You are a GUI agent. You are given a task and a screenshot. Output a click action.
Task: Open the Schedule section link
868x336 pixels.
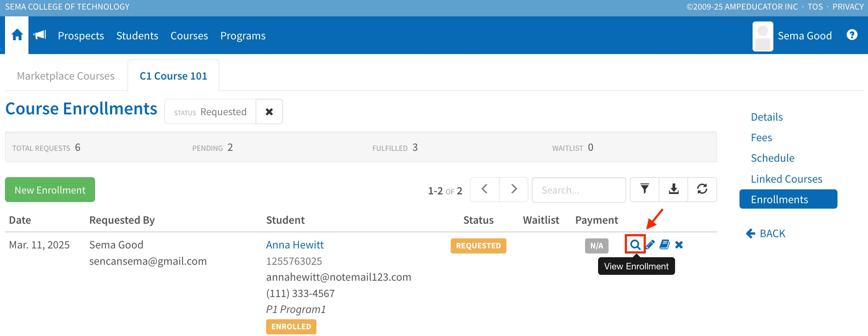[x=773, y=158]
